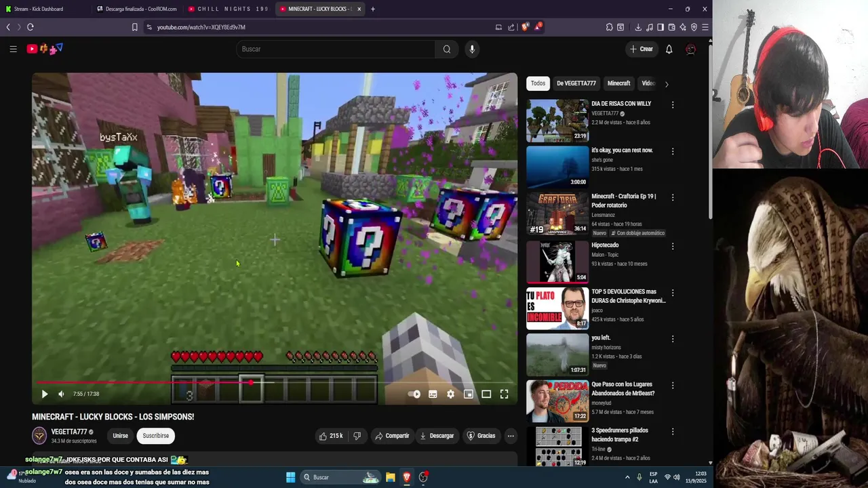
Task: Go to the YouTube home logo
Action: point(45,49)
